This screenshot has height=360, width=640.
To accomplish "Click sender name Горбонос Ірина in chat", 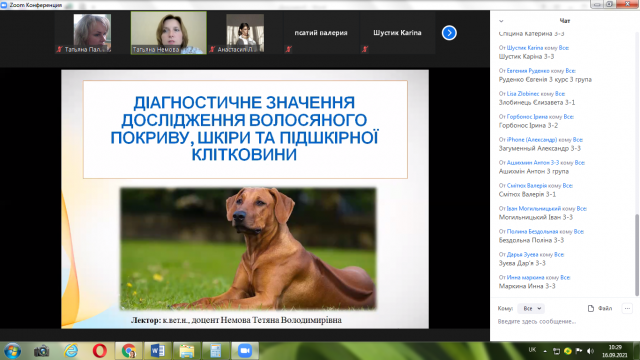I will (x=527, y=117).
